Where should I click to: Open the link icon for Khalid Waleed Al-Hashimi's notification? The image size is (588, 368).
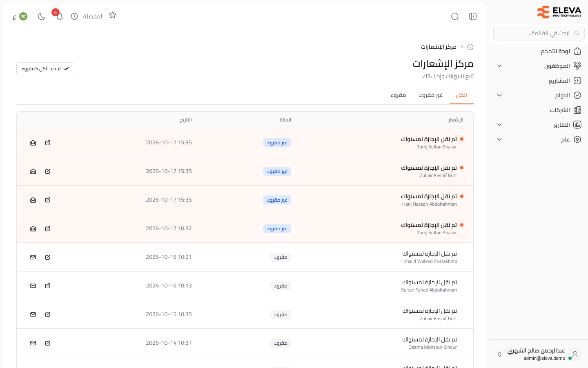pyautogui.click(x=48, y=257)
